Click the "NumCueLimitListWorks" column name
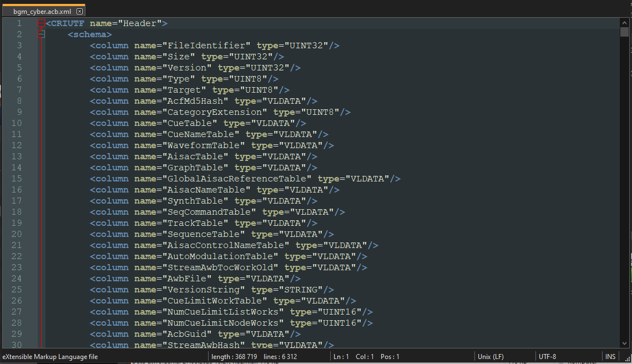This screenshot has width=632, height=364. point(223,312)
